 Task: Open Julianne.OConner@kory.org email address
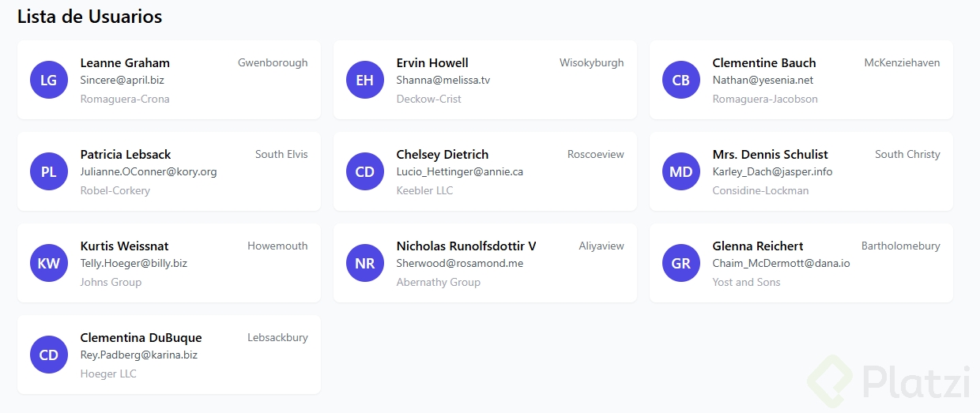click(149, 171)
